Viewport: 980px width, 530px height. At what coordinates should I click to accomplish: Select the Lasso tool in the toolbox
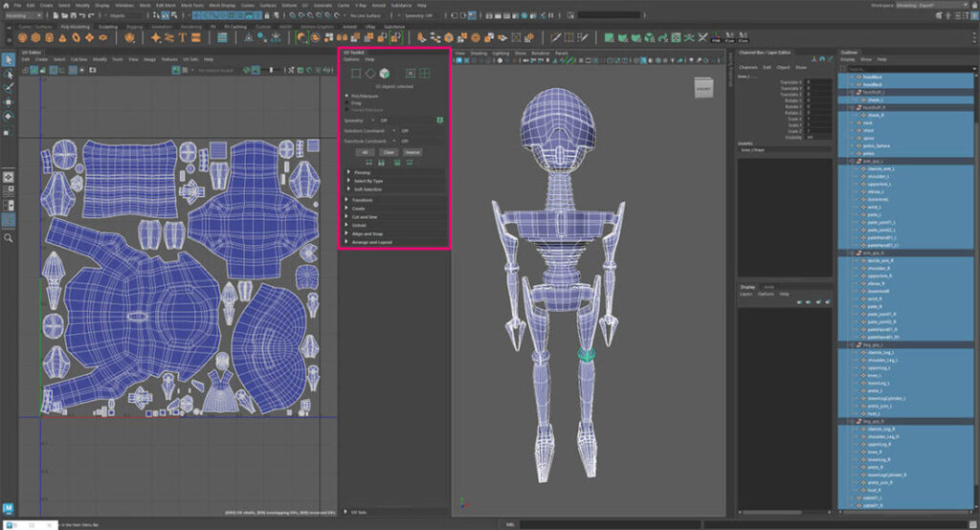point(8,75)
